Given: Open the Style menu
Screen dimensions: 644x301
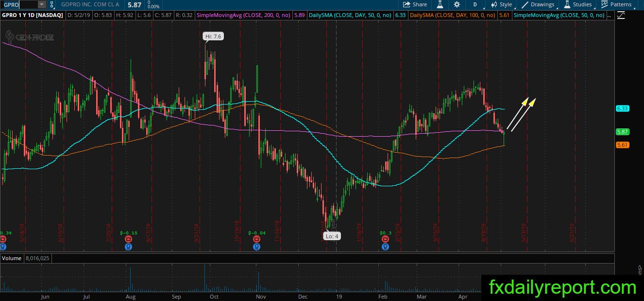Looking at the screenshot, I should point(502,4).
